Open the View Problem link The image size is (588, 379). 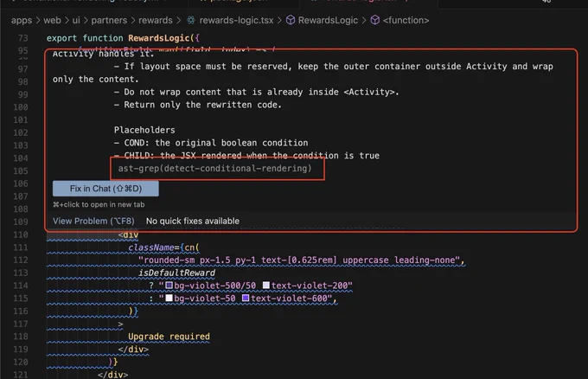(x=93, y=221)
